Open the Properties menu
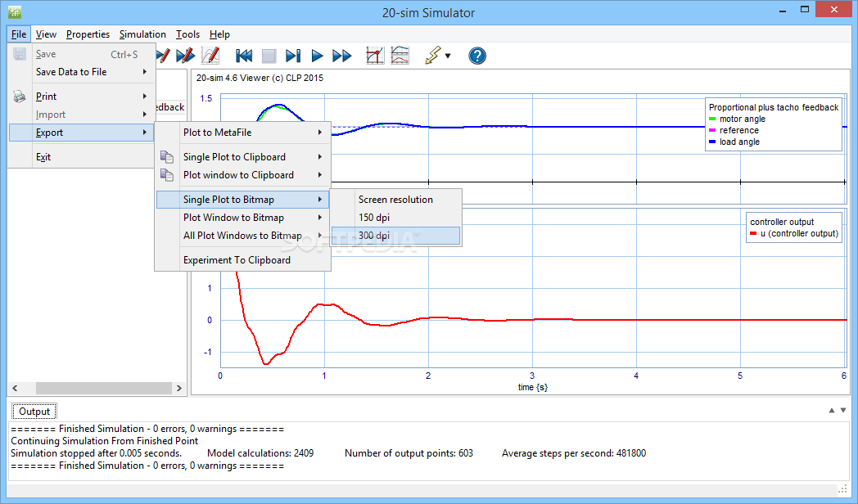The height and width of the screenshot is (504, 858). pos(88,34)
